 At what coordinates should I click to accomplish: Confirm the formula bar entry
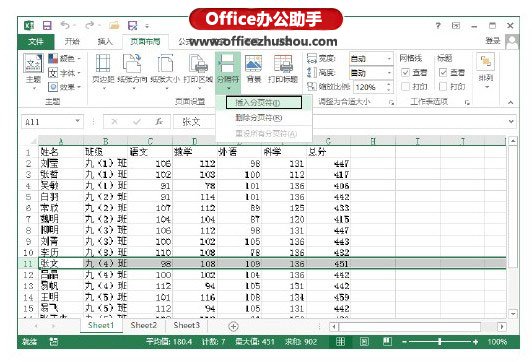point(137,122)
